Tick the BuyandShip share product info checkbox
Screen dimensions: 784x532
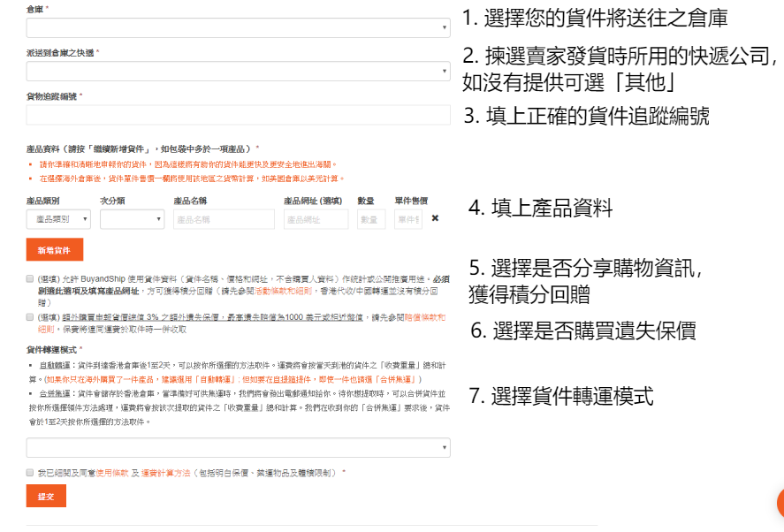31,278
